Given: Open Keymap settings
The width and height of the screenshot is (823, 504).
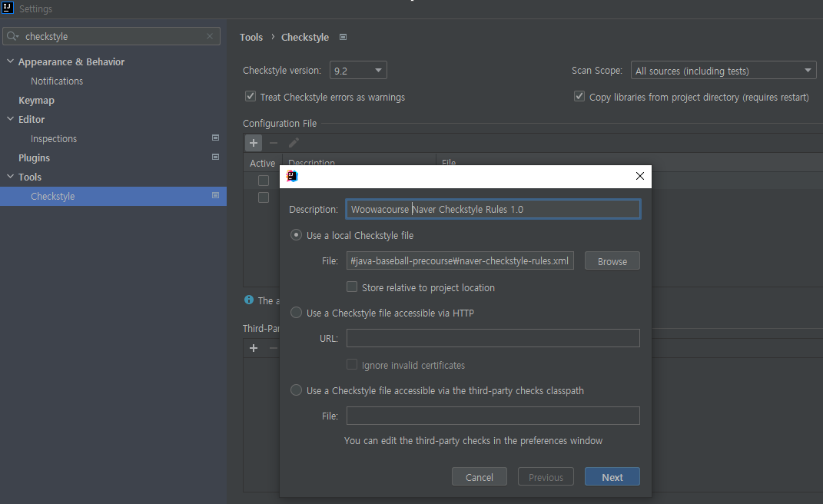Looking at the screenshot, I should [x=36, y=101].
